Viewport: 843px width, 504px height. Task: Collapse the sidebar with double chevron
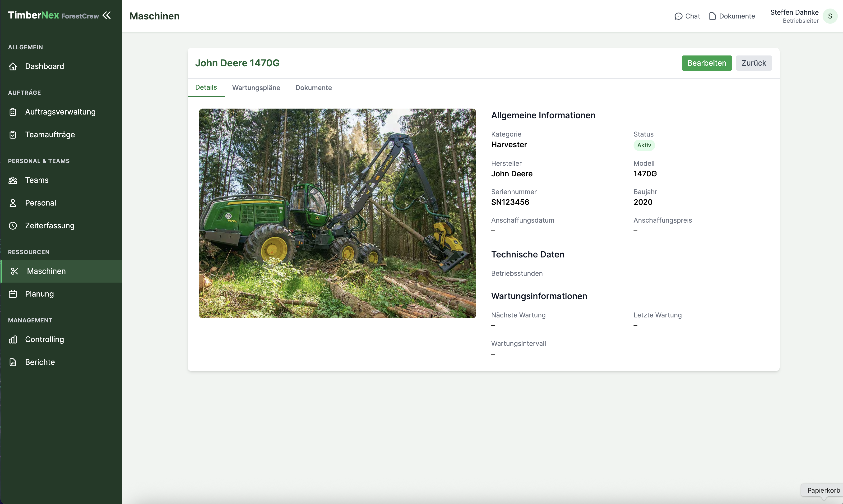tap(107, 15)
